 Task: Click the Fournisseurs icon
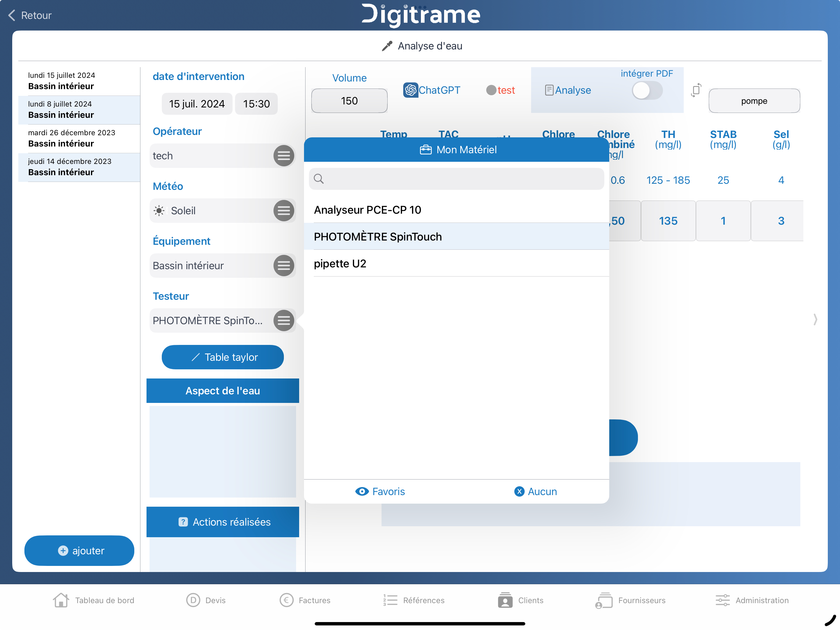pyautogui.click(x=604, y=600)
